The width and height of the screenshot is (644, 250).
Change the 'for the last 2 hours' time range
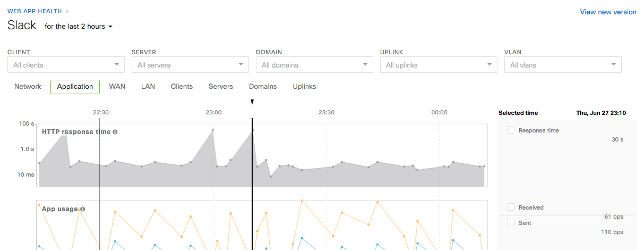pyautogui.click(x=79, y=26)
